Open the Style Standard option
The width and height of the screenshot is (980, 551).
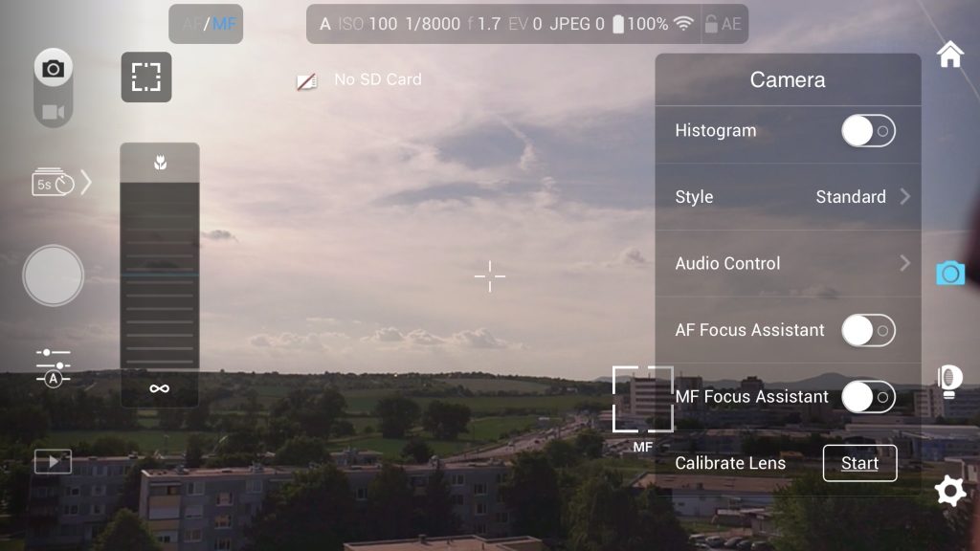coord(788,197)
